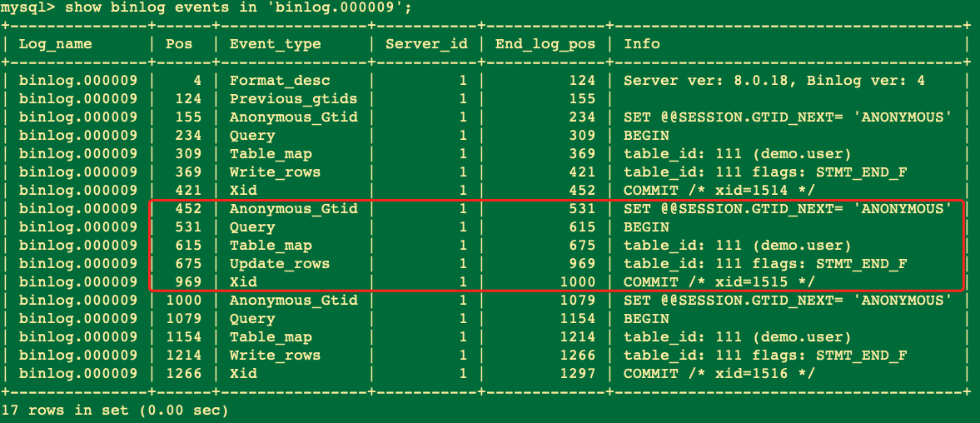Click 'table_id: 111 (demo.user)' at Pos 615
The image size is (980, 423).
pos(738,246)
